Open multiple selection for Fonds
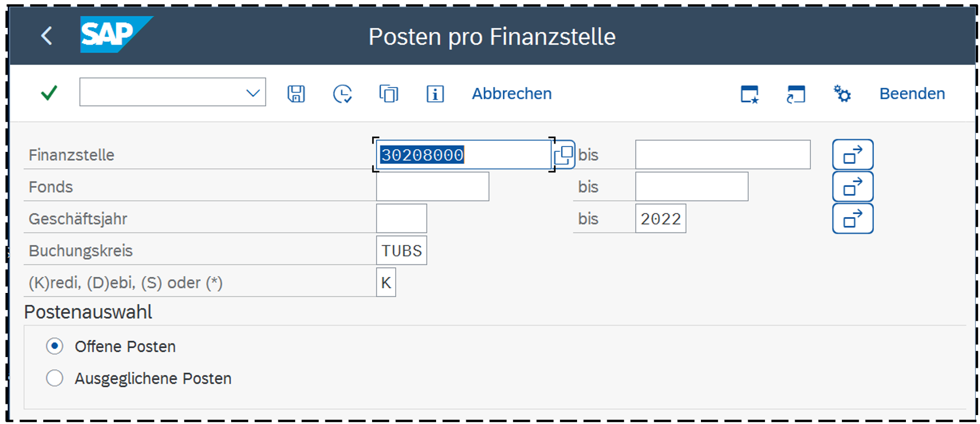The height and width of the screenshot is (424, 980). [x=853, y=187]
